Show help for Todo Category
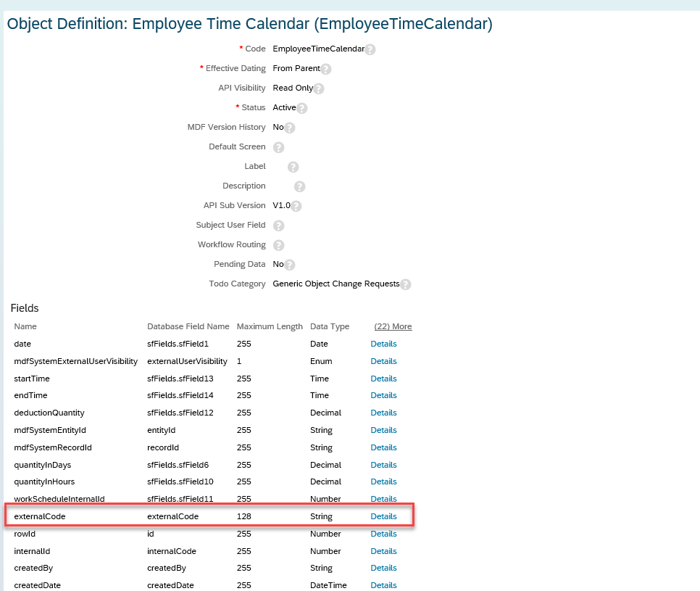Image resolution: width=700 pixels, height=591 pixels. tap(405, 284)
